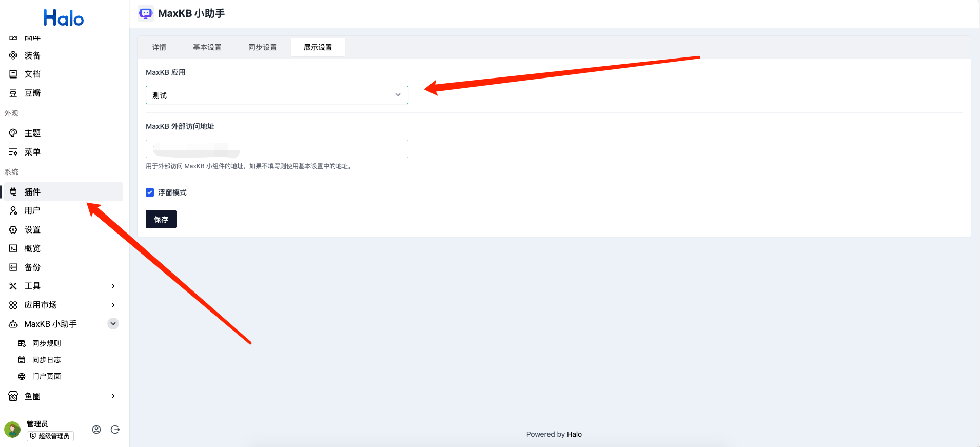This screenshot has width=980, height=447.
Task: Open the MaxKB 应用 dropdown
Action: pyautogui.click(x=277, y=95)
